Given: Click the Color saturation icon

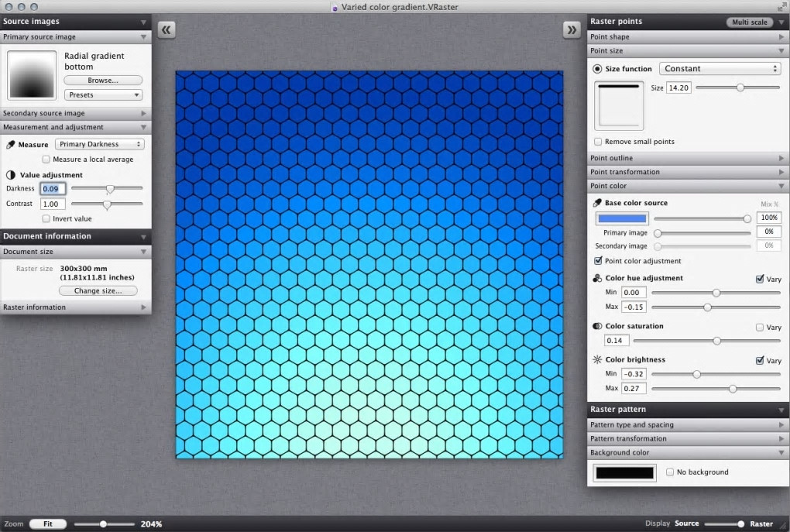Looking at the screenshot, I should [597, 326].
